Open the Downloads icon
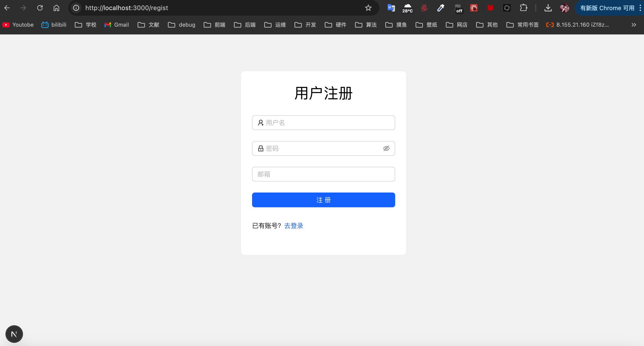 click(548, 8)
